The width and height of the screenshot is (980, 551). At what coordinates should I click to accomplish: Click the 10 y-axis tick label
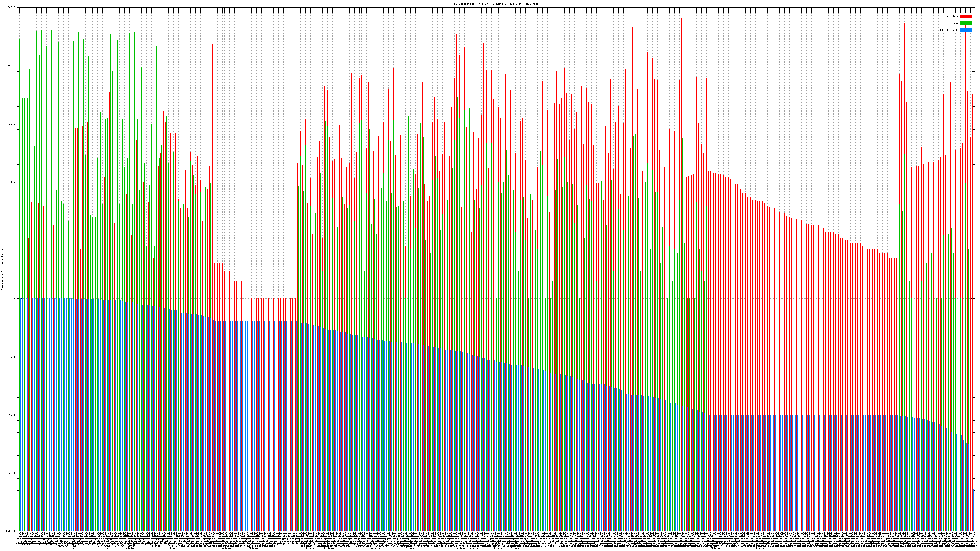pyautogui.click(x=14, y=240)
